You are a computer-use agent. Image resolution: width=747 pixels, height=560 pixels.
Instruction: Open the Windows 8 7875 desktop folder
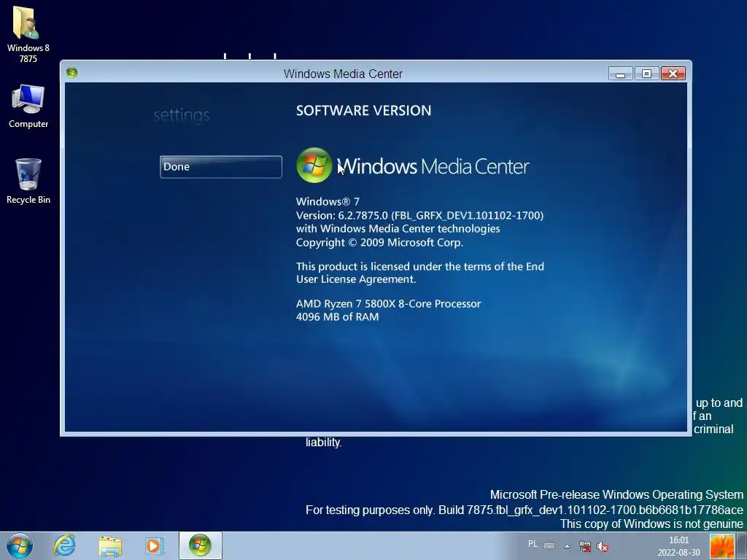28,34
